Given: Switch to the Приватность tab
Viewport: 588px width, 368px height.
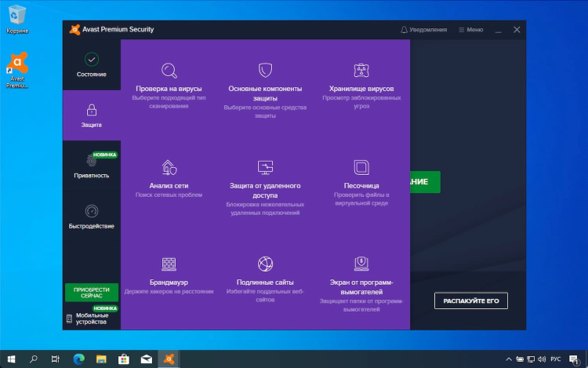Looking at the screenshot, I should pos(92,166).
